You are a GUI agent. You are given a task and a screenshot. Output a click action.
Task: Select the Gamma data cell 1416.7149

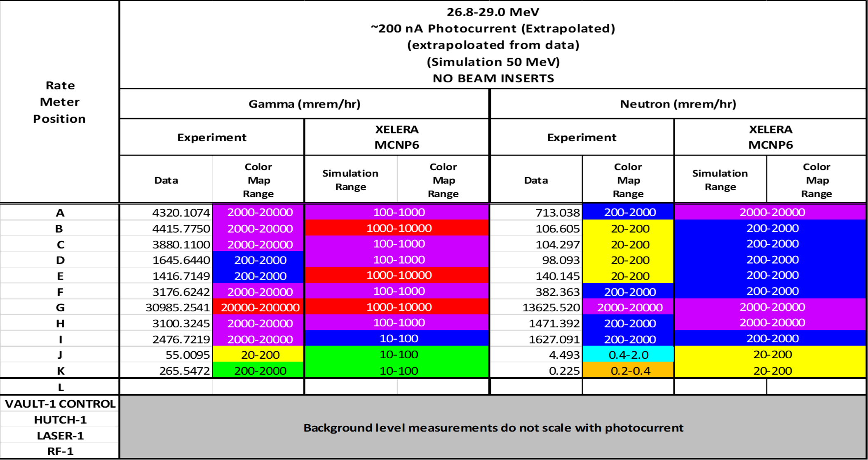point(166,276)
